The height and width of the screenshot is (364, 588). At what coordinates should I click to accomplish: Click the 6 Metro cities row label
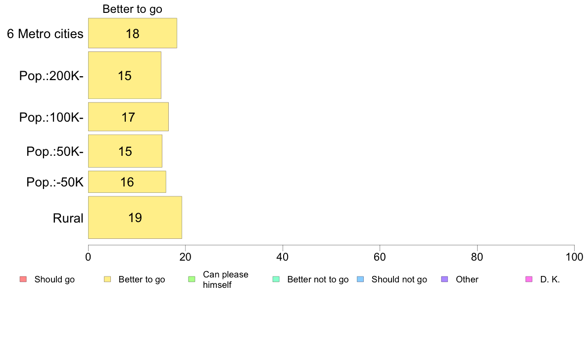(45, 34)
